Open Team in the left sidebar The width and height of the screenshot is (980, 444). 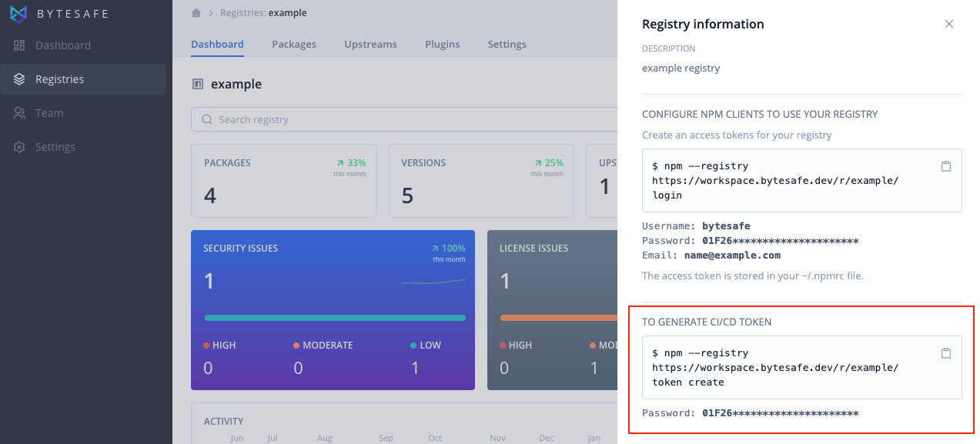point(83,113)
